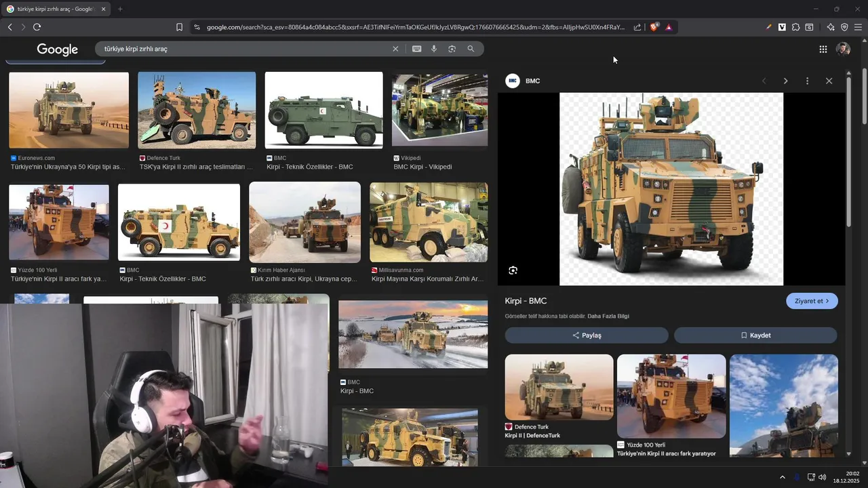This screenshot has height=488, width=868.
Task: Go back to the previous browser page
Action: [9, 27]
